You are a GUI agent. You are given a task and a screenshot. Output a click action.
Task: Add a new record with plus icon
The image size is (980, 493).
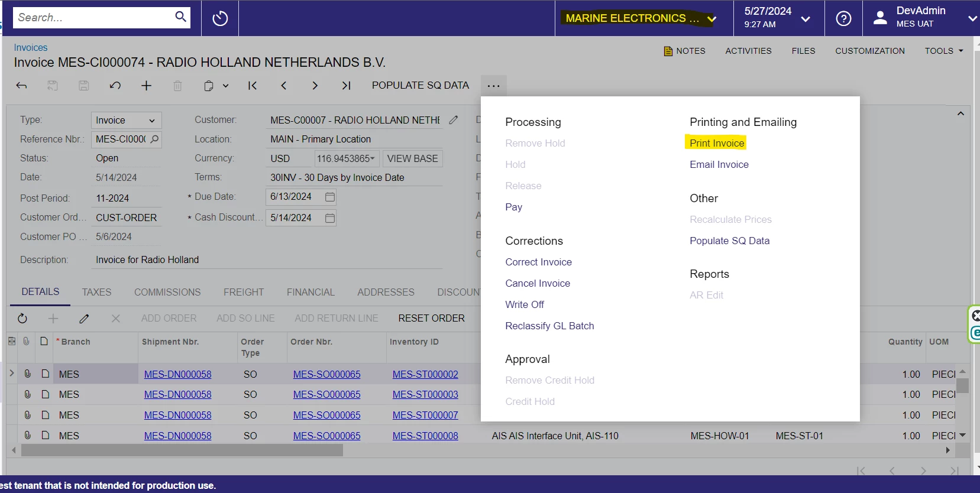tap(147, 86)
